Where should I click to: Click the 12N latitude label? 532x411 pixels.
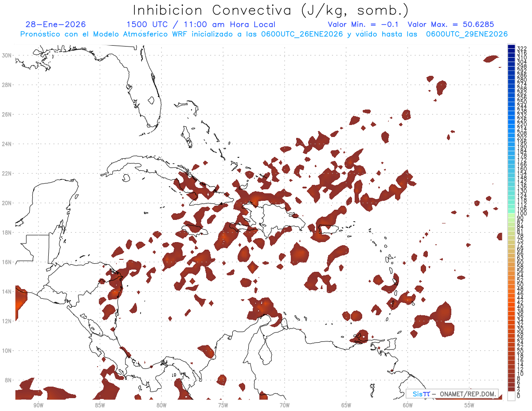[7, 321]
